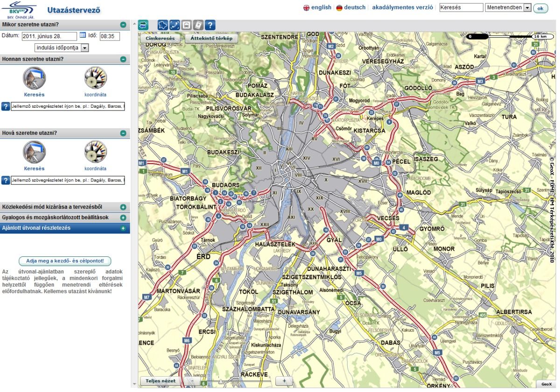This screenshot has height=392, width=560.
Task: Click help icon beside the Hová text field
Action: [6, 180]
